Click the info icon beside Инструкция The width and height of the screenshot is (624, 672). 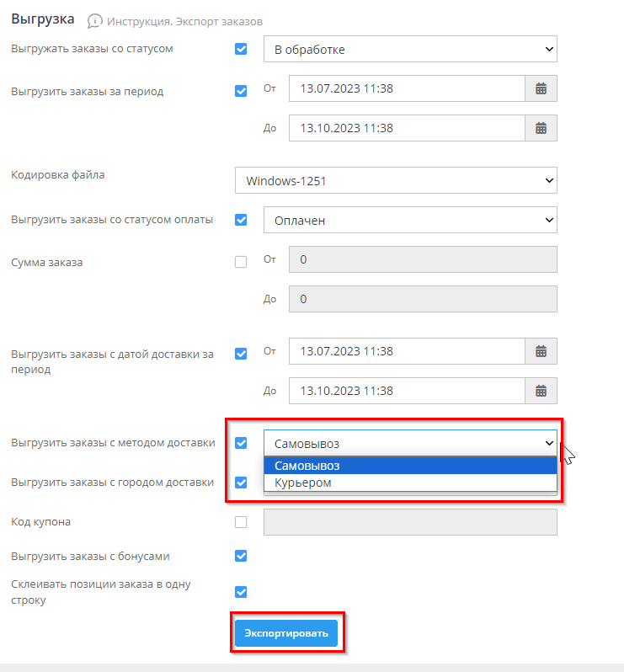(95, 19)
